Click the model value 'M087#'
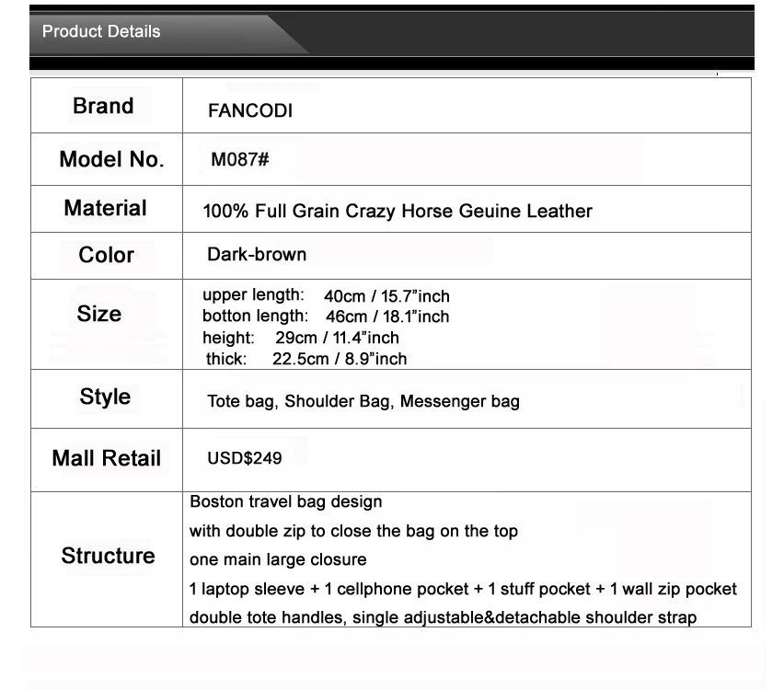The width and height of the screenshot is (784, 690). 240,159
